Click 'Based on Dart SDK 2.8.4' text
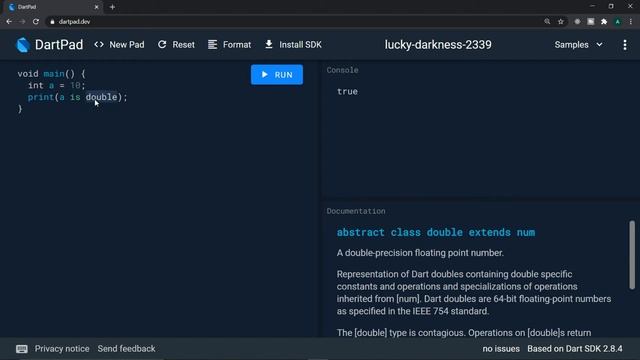This screenshot has width=640, height=360. pyautogui.click(x=575, y=349)
